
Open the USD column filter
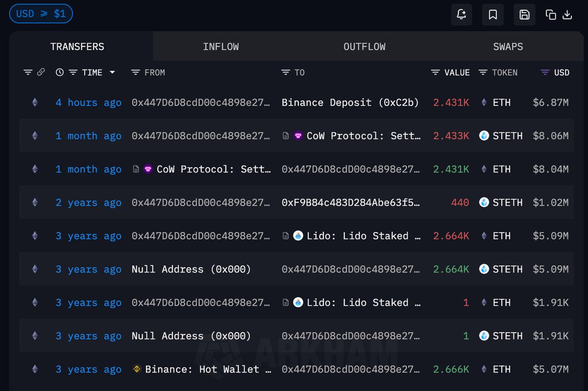coord(545,73)
